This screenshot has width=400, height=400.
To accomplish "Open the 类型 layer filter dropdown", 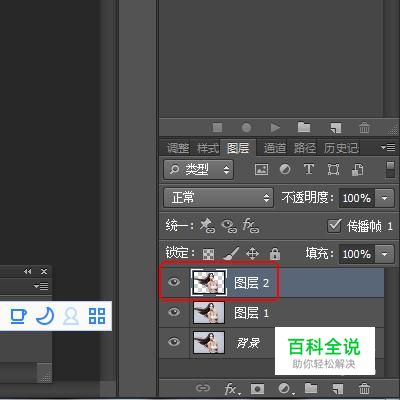I will 198,170.
